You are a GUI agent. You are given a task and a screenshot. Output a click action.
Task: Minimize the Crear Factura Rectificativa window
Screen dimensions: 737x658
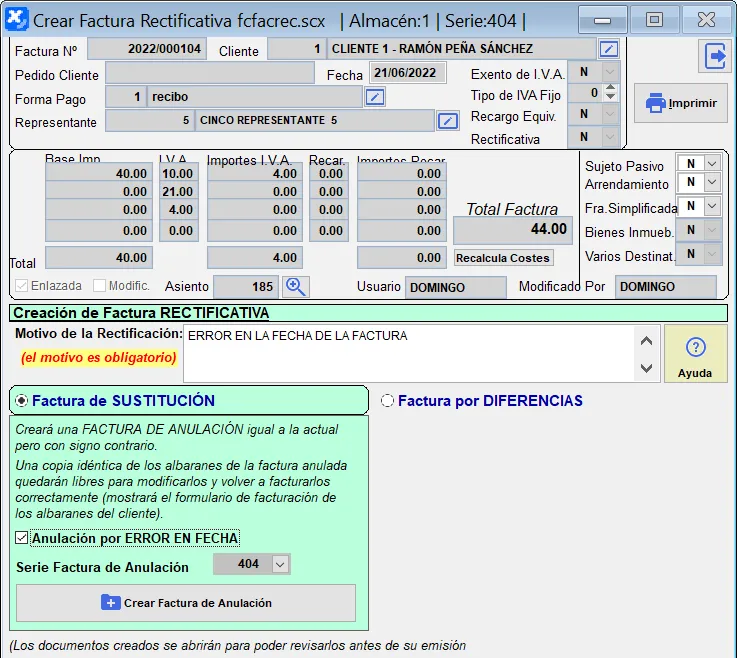click(602, 20)
